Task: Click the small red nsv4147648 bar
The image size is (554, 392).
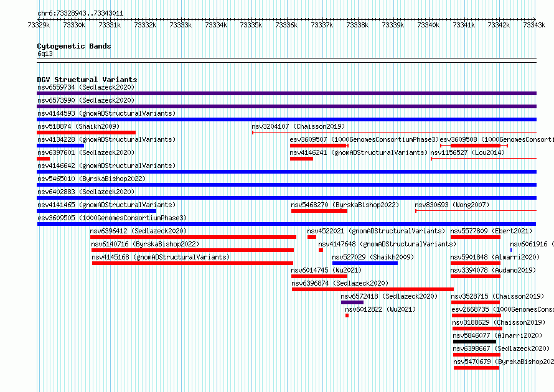Action: pos(321,250)
